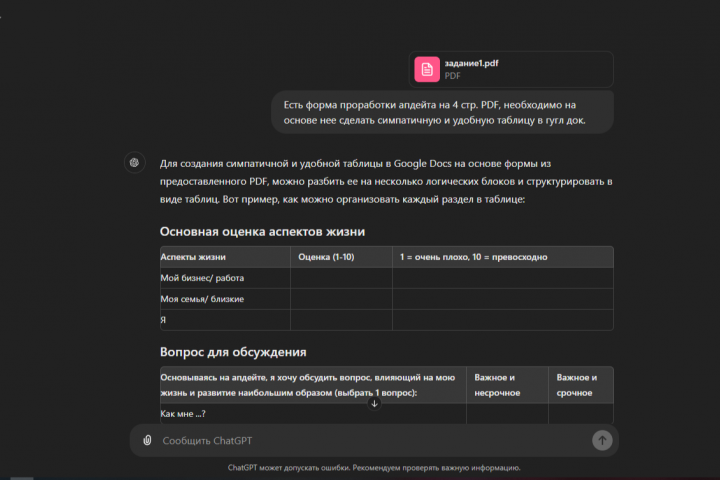Click the Важное и срочное column header
The width and height of the screenshot is (720, 480).
581,385
